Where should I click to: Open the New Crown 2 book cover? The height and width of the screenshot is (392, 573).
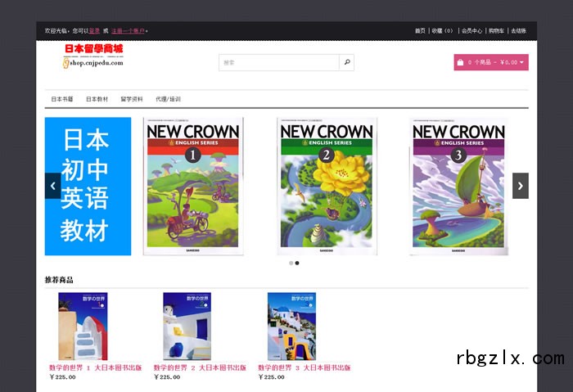[x=327, y=186]
